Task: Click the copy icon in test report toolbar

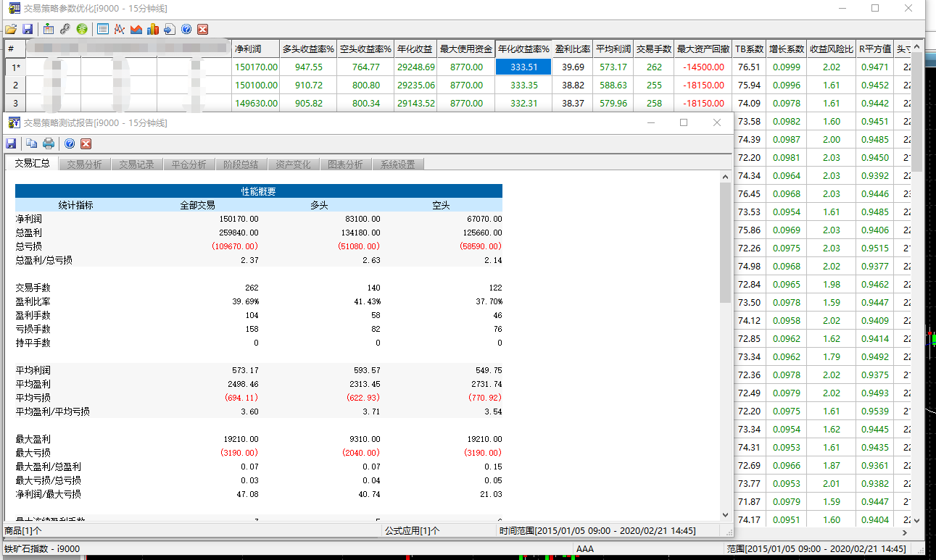Action: click(32, 143)
